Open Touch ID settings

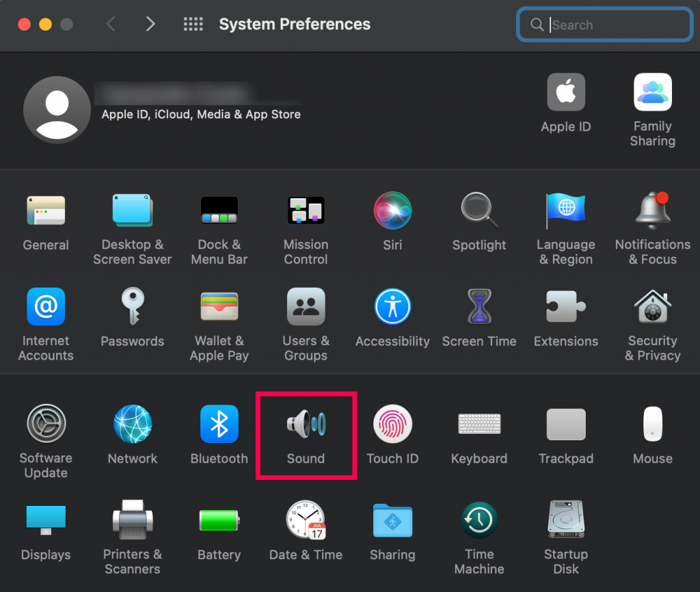[x=392, y=435]
